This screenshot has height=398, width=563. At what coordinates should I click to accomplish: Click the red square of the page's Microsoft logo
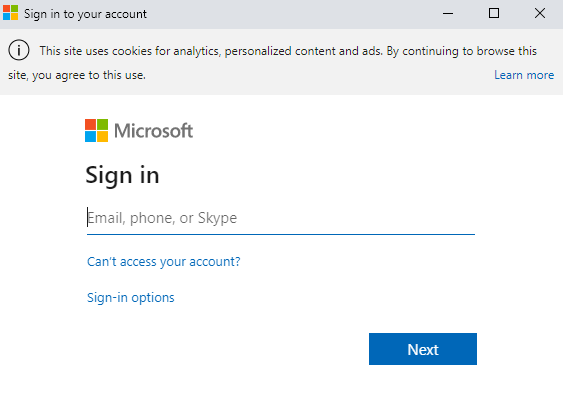pyautogui.click(x=90, y=124)
